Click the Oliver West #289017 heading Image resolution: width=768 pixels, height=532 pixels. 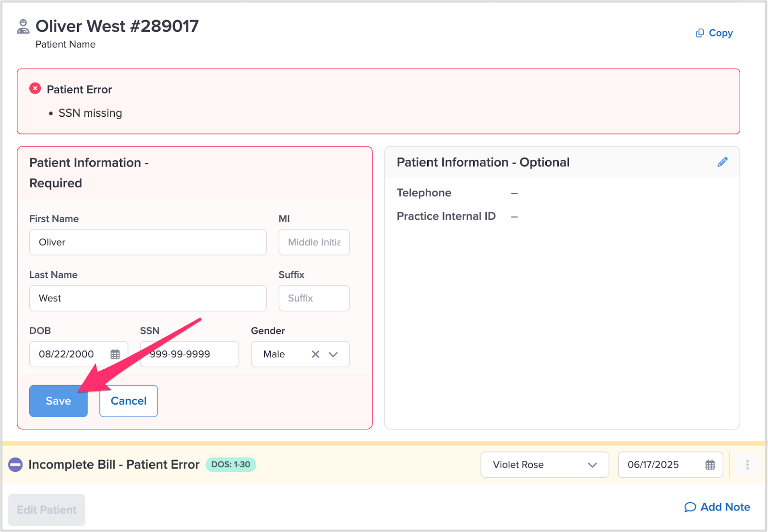pos(117,26)
